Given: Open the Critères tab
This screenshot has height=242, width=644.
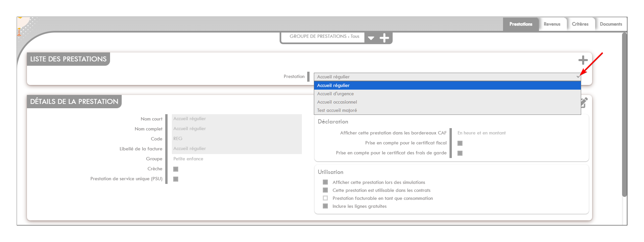Looking at the screenshot, I should pos(580,24).
